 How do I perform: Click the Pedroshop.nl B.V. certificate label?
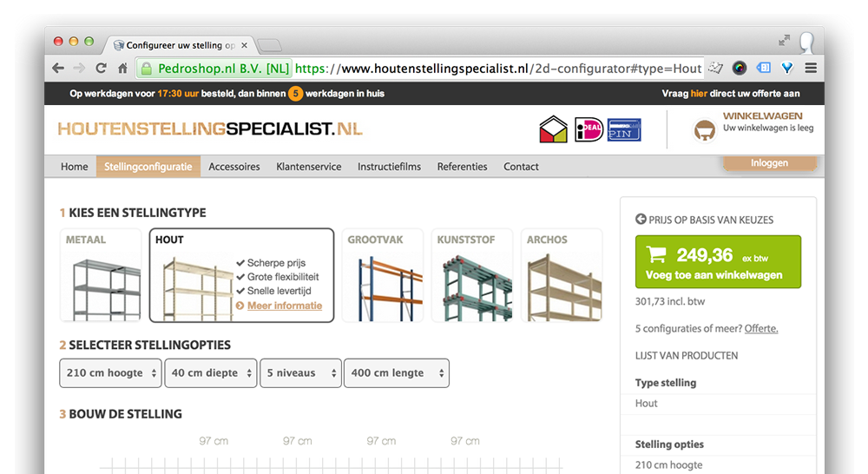click(x=224, y=69)
